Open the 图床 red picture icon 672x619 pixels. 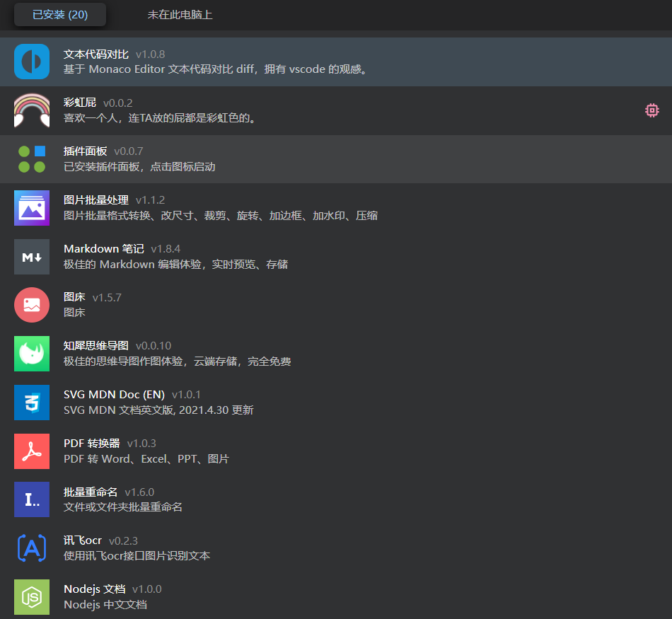[x=32, y=305]
